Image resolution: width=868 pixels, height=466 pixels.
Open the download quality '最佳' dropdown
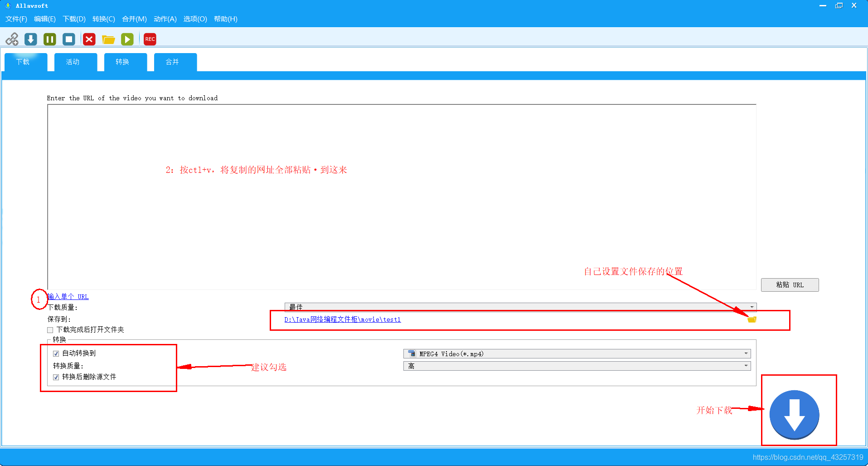(520, 307)
